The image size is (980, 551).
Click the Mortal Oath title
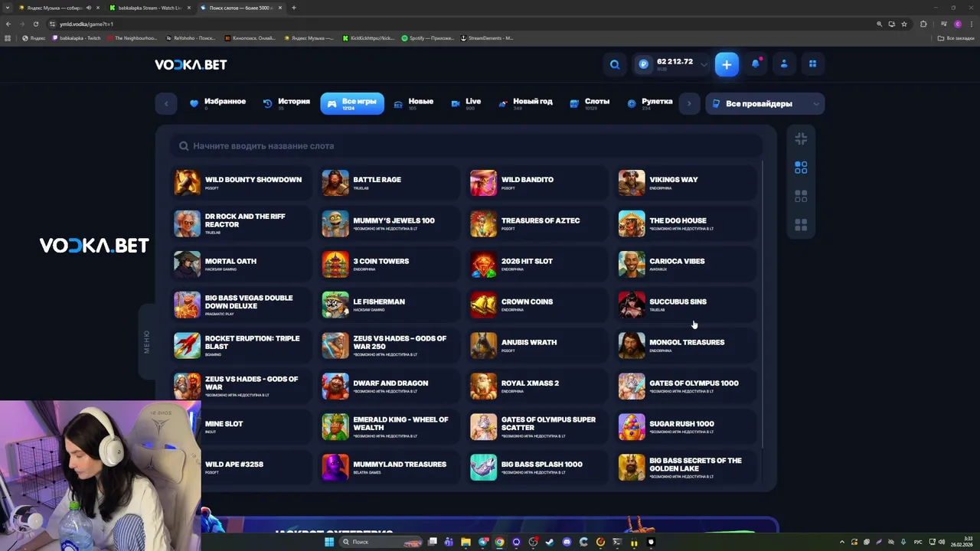(x=230, y=261)
